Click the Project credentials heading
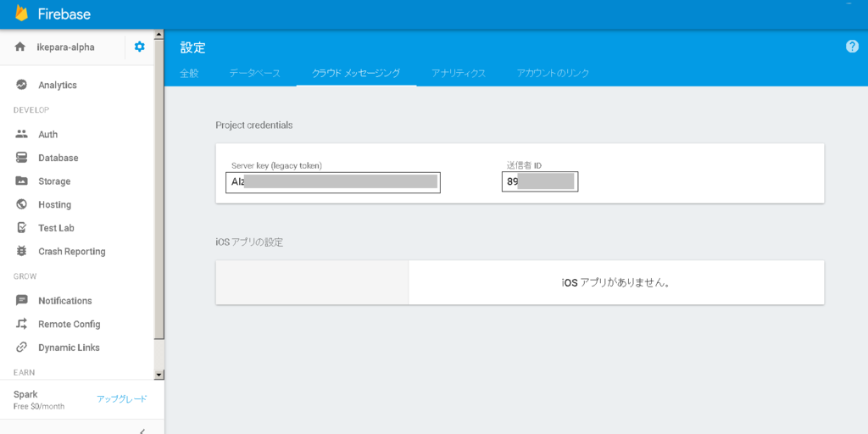 pyautogui.click(x=254, y=125)
